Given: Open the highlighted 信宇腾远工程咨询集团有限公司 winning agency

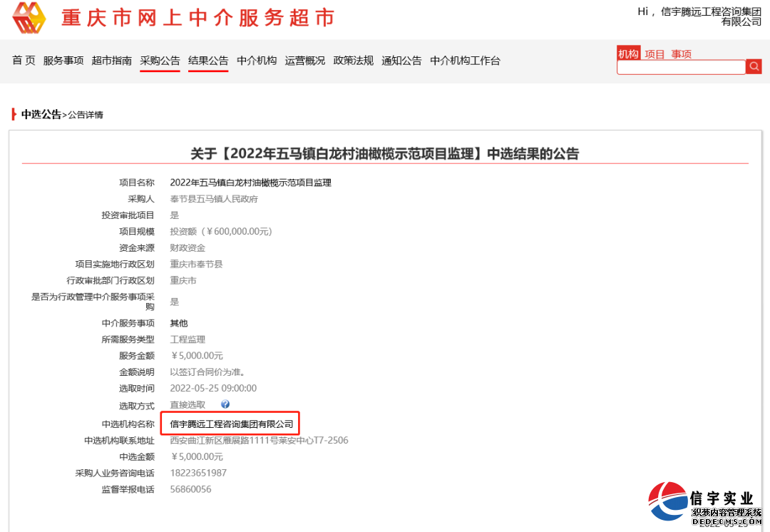Looking at the screenshot, I should tap(232, 424).
